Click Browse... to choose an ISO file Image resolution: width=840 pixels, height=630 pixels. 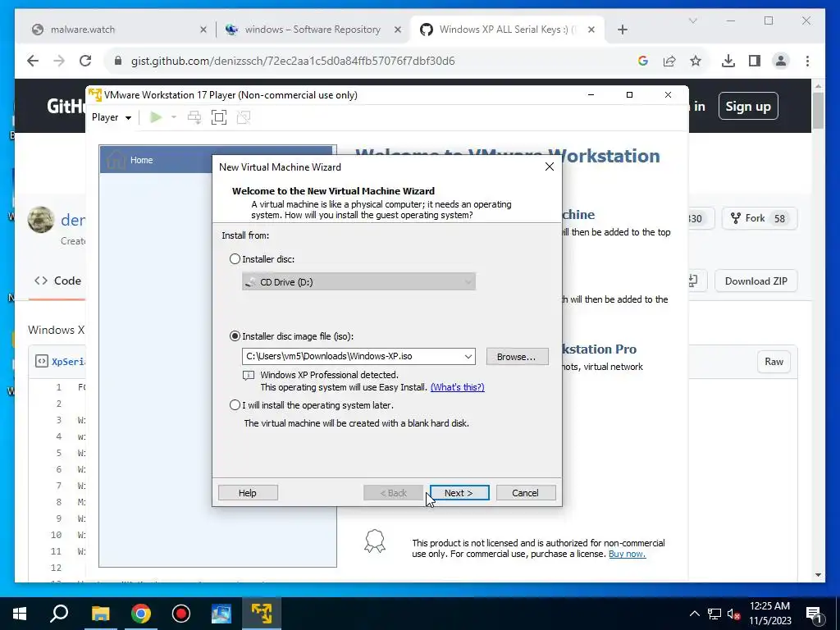pos(517,357)
